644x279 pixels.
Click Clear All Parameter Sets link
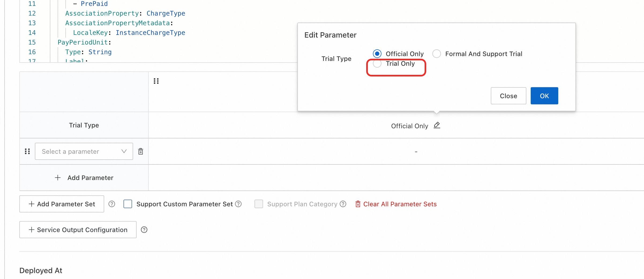[x=396, y=204]
